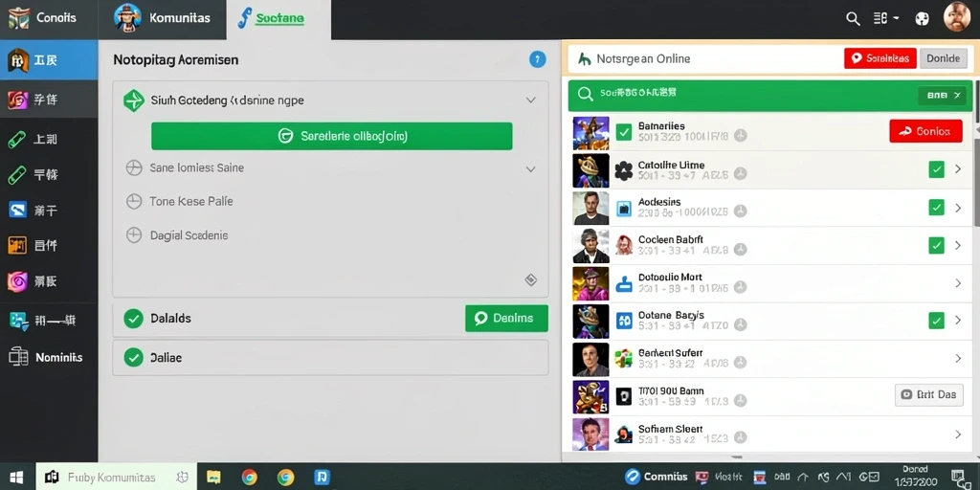Click the green Denims button
This screenshot has height=490, width=980.
[506, 318]
